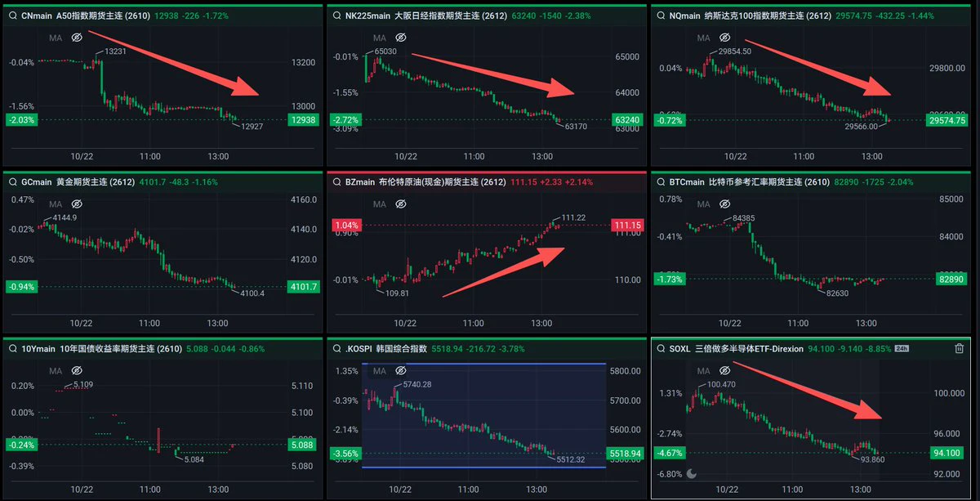Click the search icon beside CNmain
The image size is (980, 501).
(11, 15)
